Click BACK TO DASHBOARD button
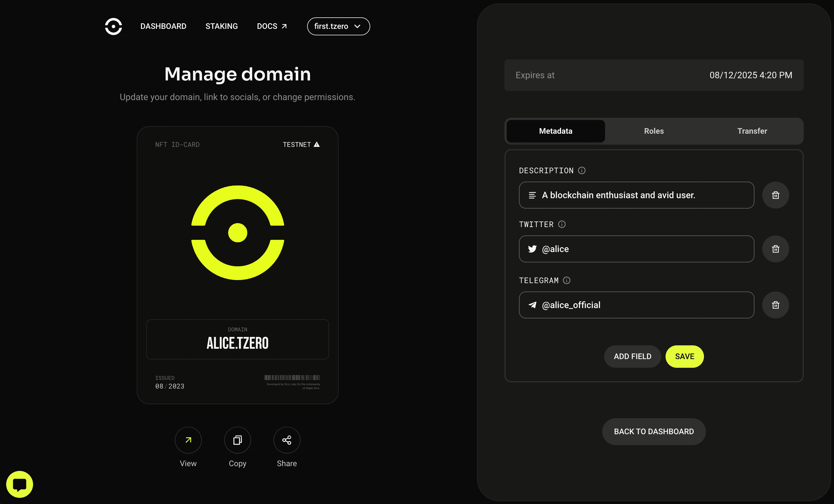This screenshot has height=504, width=834. (x=654, y=431)
